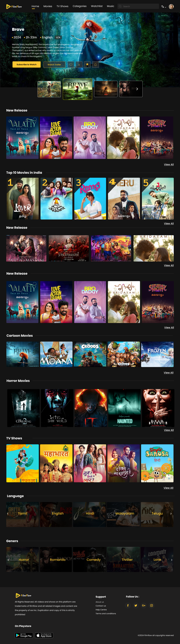Screen dimensions: 180x644
Task: Toggle the star rating icon for Brave
Action: (x=87, y=64)
